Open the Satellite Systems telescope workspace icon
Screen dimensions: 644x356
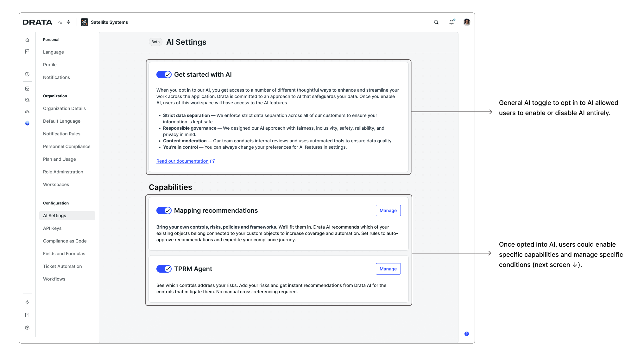pos(85,22)
